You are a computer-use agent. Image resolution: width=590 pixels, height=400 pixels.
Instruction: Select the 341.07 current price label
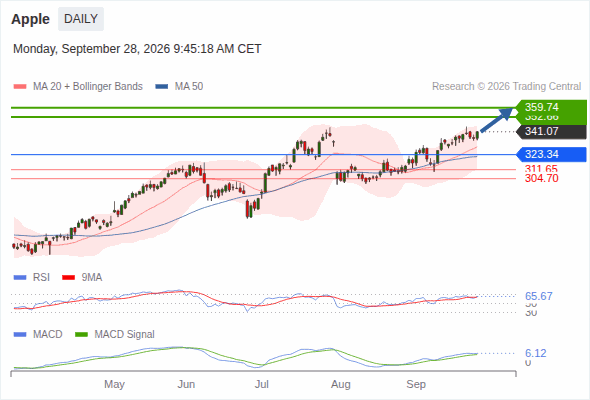pyautogui.click(x=551, y=131)
